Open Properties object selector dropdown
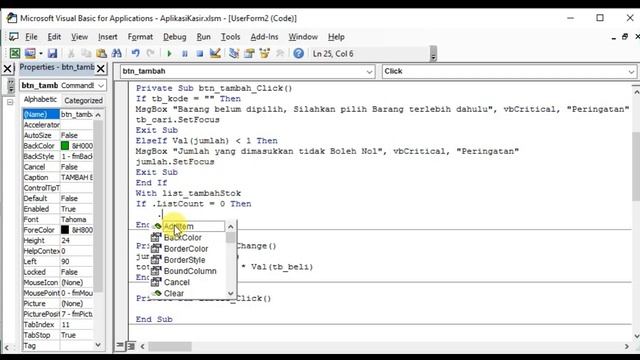This screenshot has width=640, height=360. click(x=100, y=85)
